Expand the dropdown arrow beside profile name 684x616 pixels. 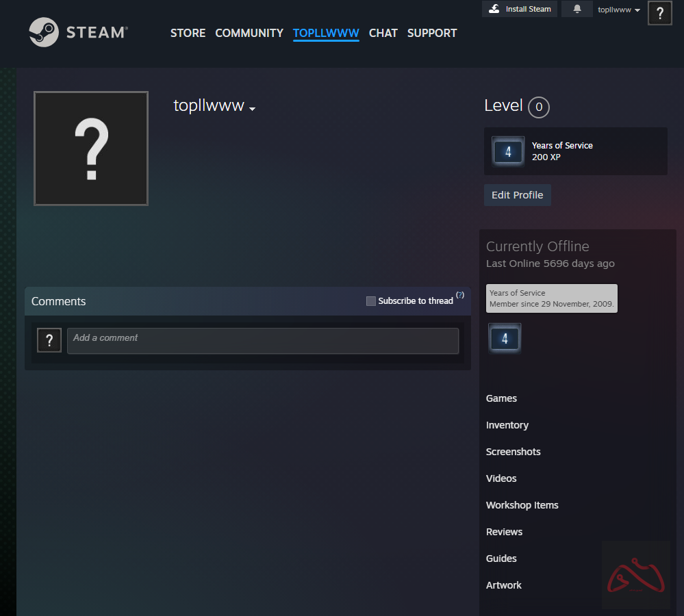point(253,109)
